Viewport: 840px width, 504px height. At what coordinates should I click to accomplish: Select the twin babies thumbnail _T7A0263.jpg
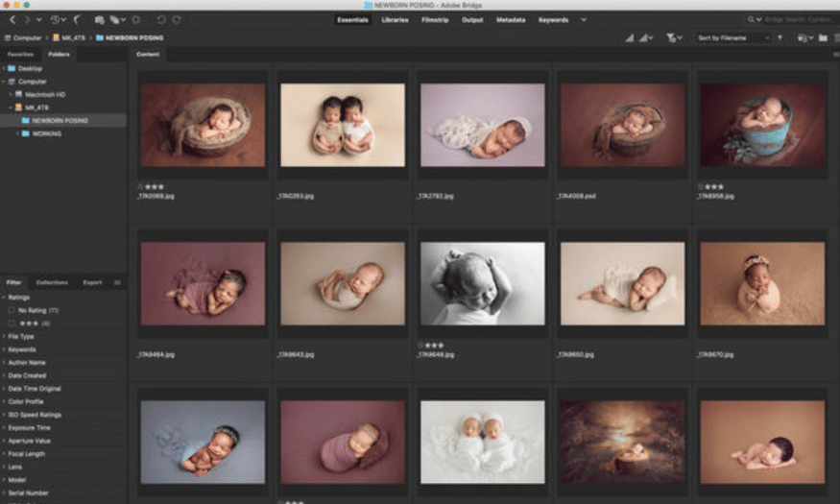pos(343,125)
